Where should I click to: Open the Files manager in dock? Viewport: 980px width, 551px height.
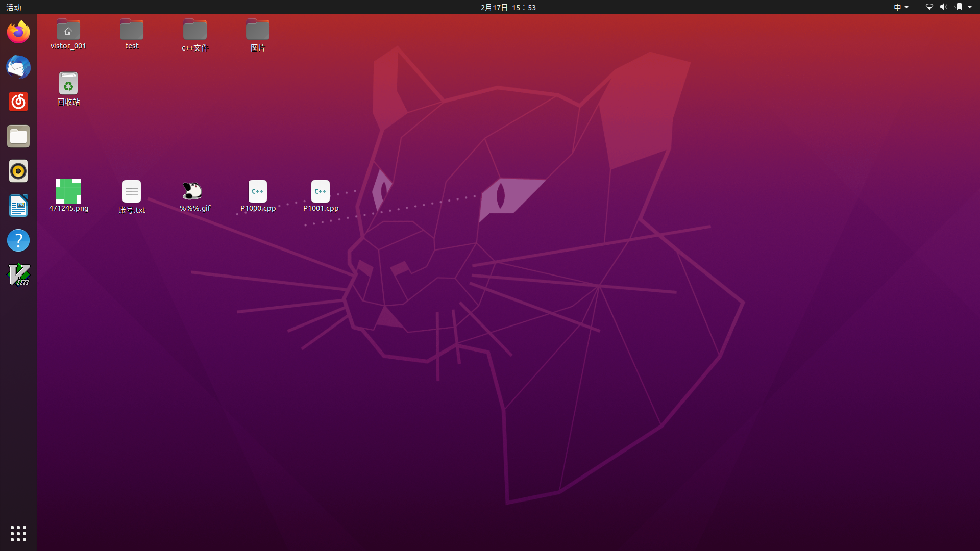pyautogui.click(x=18, y=136)
